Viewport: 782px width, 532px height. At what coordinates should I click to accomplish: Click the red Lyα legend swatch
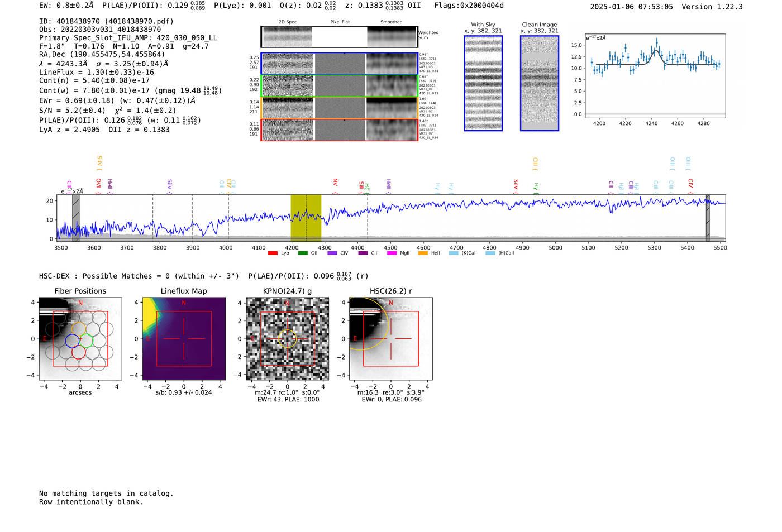coord(273,253)
